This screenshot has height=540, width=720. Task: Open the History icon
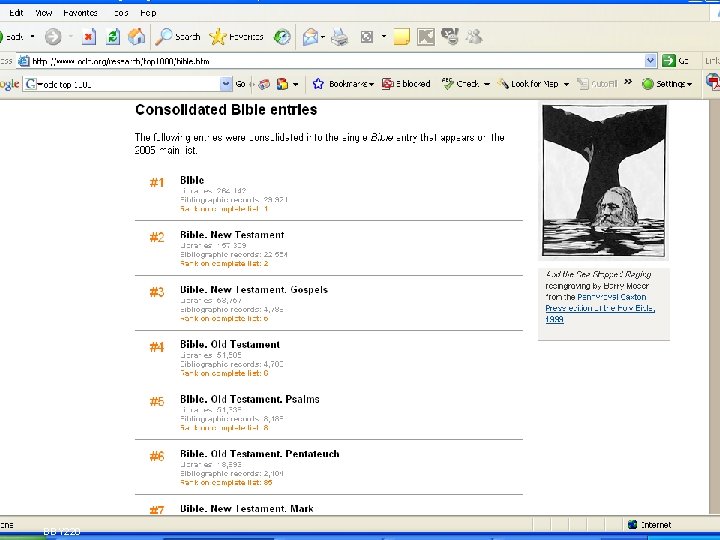(x=282, y=37)
